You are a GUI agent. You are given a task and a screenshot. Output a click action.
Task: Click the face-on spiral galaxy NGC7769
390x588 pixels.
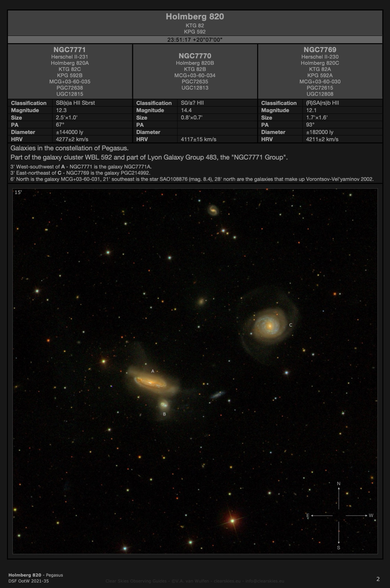(x=269, y=325)
